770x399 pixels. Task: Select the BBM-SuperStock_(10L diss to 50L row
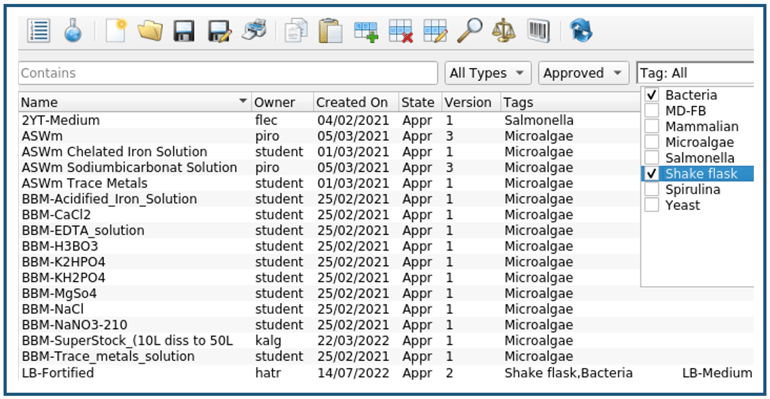click(x=386, y=340)
